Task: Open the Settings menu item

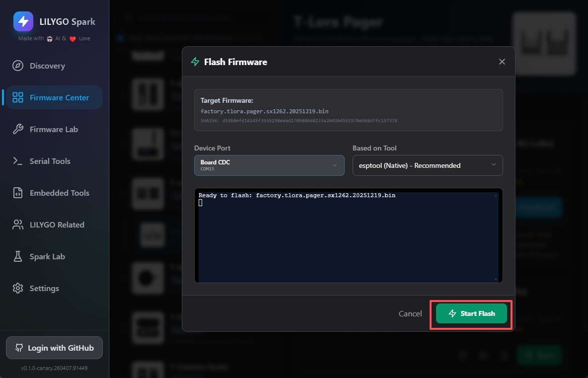Action: tap(44, 289)
